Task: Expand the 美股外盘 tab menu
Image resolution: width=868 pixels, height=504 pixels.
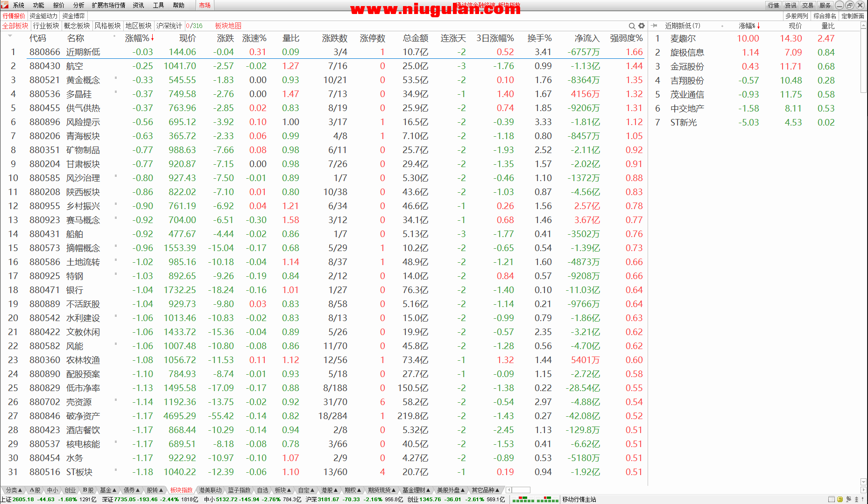Action: click(451, 490)
